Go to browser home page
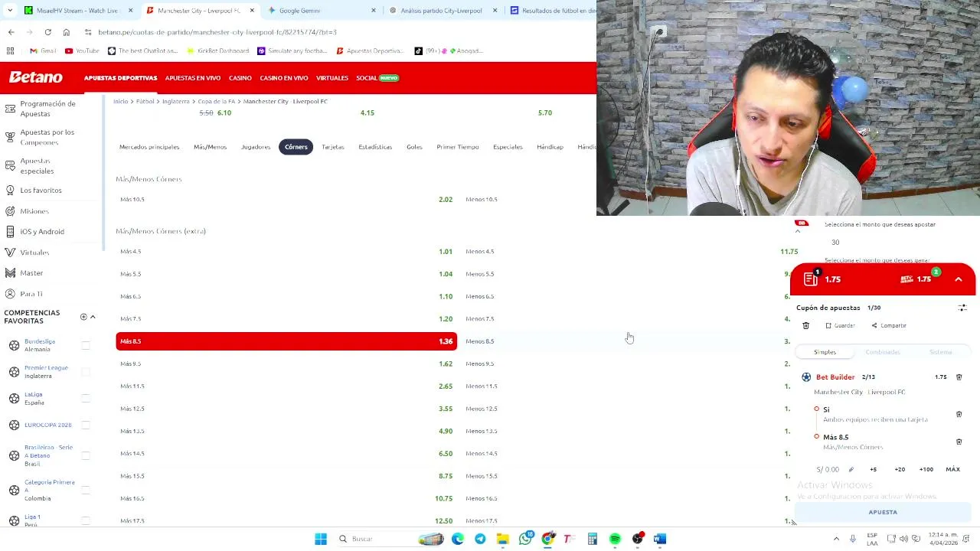The width and height of the screenshot is (980, 551). tap(67, 32)
